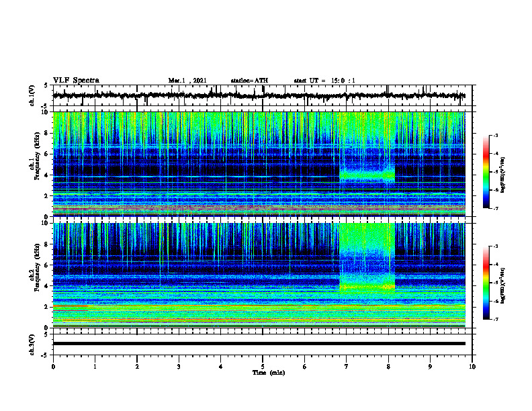
Task: Click "-7" on the ch.1 color scale
Action: pyautogui.click(x=495, y=208)
